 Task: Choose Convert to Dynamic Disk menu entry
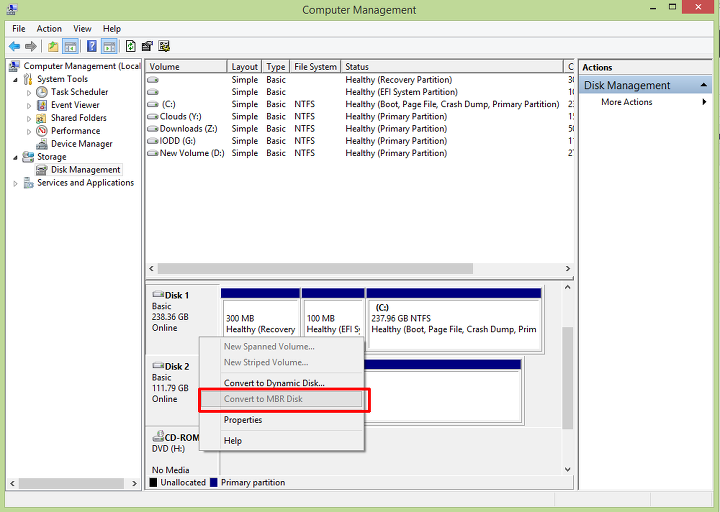pos(282,383)
